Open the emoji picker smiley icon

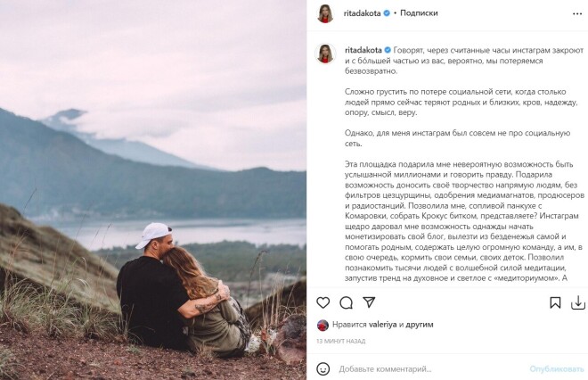323,368
